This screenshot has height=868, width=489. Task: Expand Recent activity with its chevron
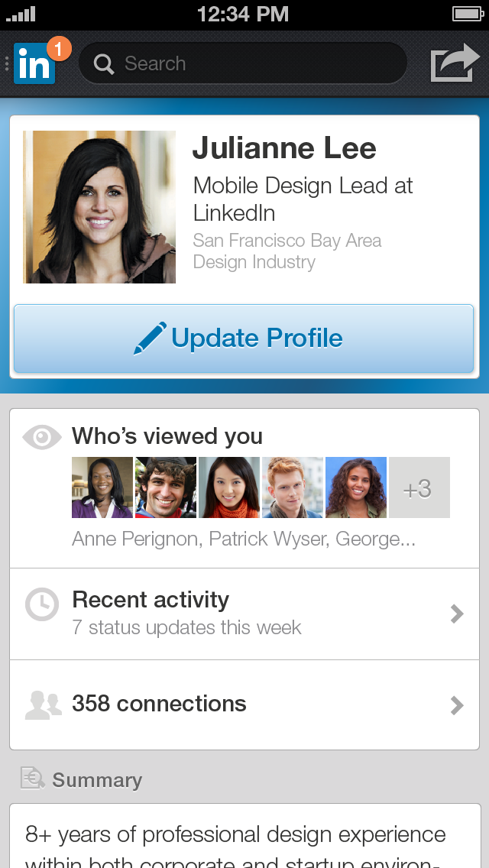click(x=457, y=614)
